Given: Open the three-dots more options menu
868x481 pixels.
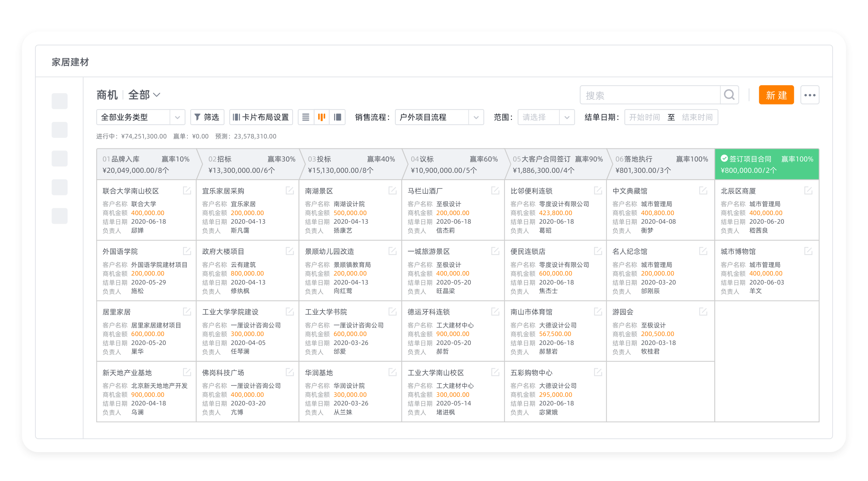Looking at the screenshot, I should [x=810, y=95].
